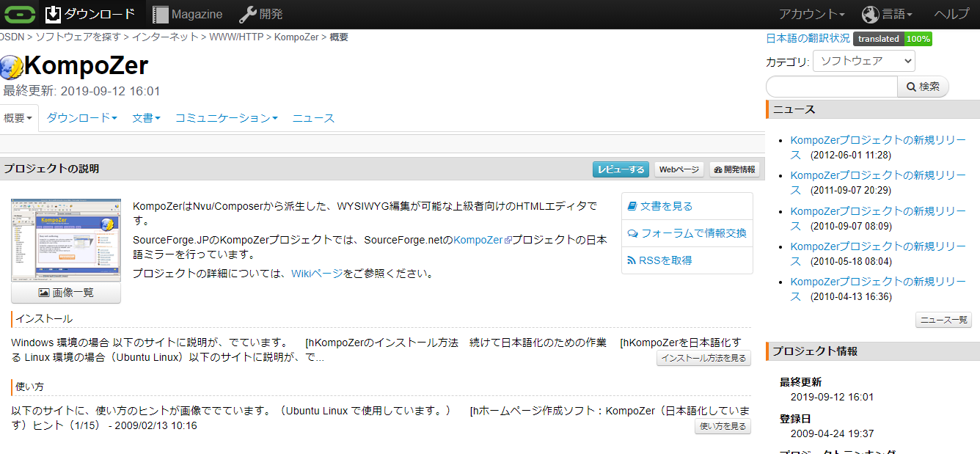Screen dimensions: 980x454
Task: Click the フォーラムで情報交換 chat icon
Action: tap(632, 233)
